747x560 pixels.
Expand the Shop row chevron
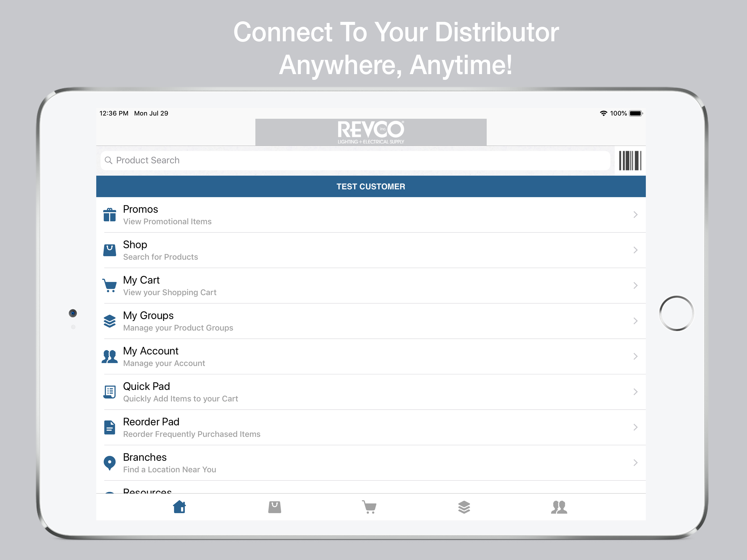coord(635,250)
